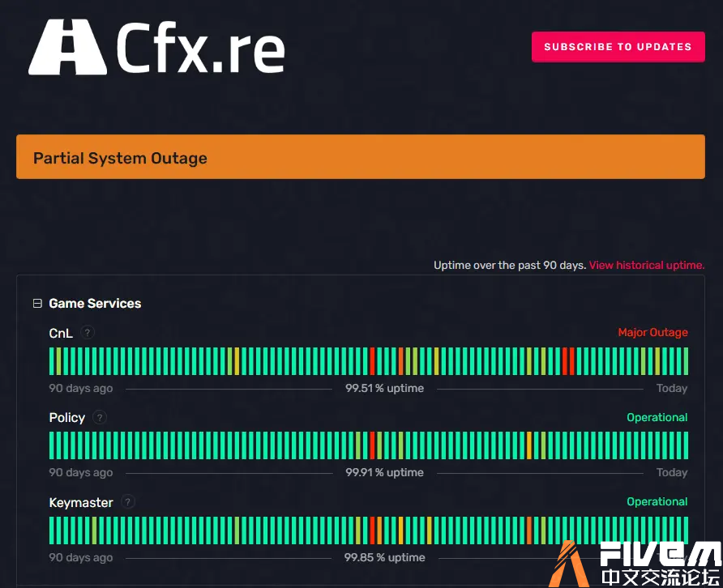723x588 pixels.
Task: Click the Partial System Outage banner
Action: click(x=361, y=156)
